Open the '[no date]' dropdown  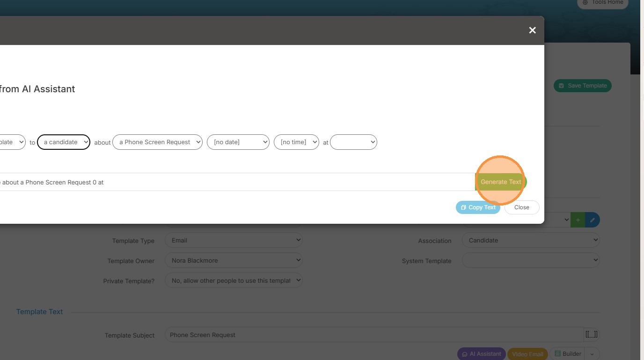pyautogui.click(x=238, y=142)
